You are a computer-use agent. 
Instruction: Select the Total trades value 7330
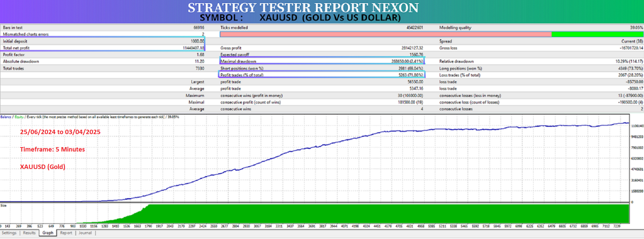tap(200, 68)
